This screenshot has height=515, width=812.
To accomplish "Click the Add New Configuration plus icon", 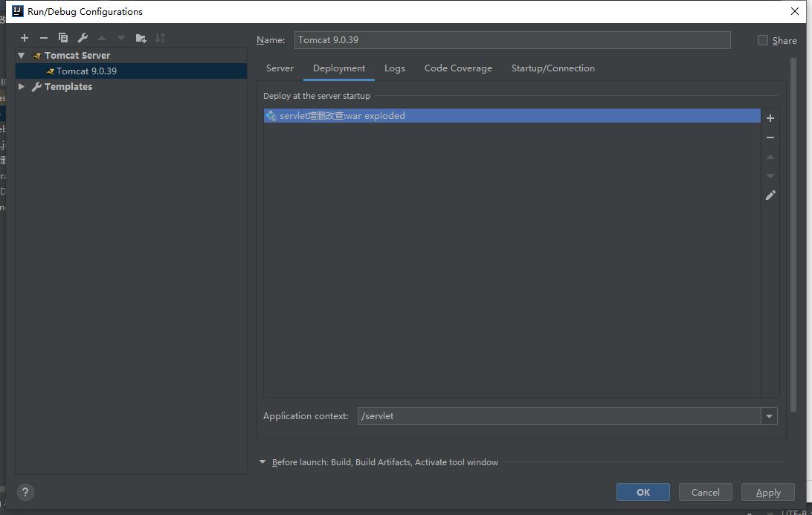I will click(25, 38).
